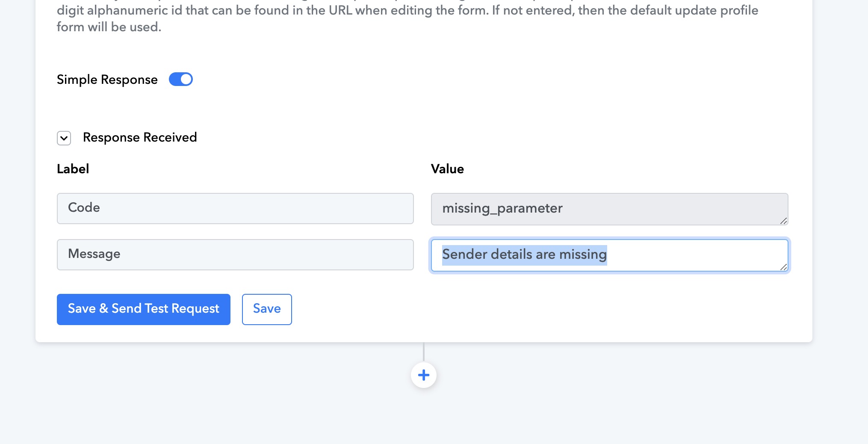Focus the Message label field
Viewport: 868px width, 444px height.
point(235,255)
